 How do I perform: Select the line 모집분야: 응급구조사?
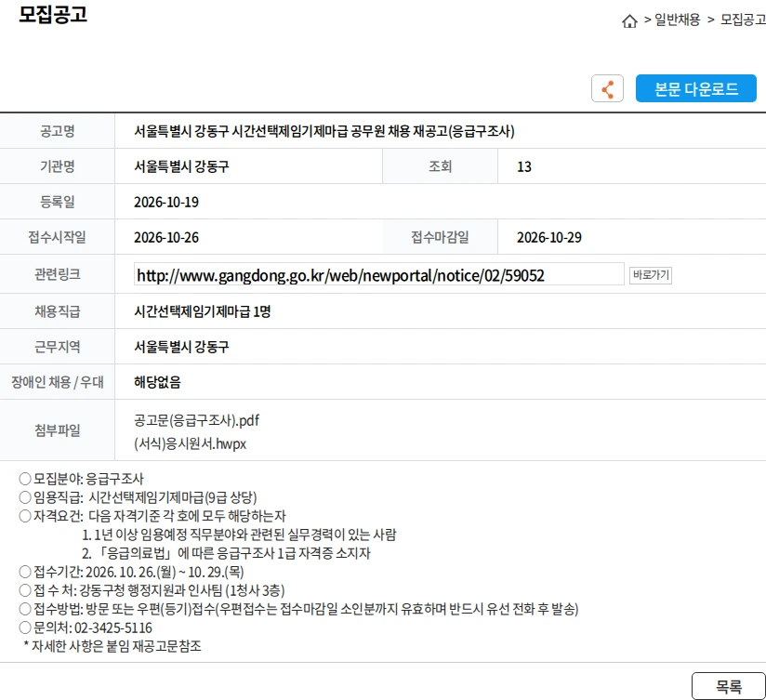click(x=82, y=479)
